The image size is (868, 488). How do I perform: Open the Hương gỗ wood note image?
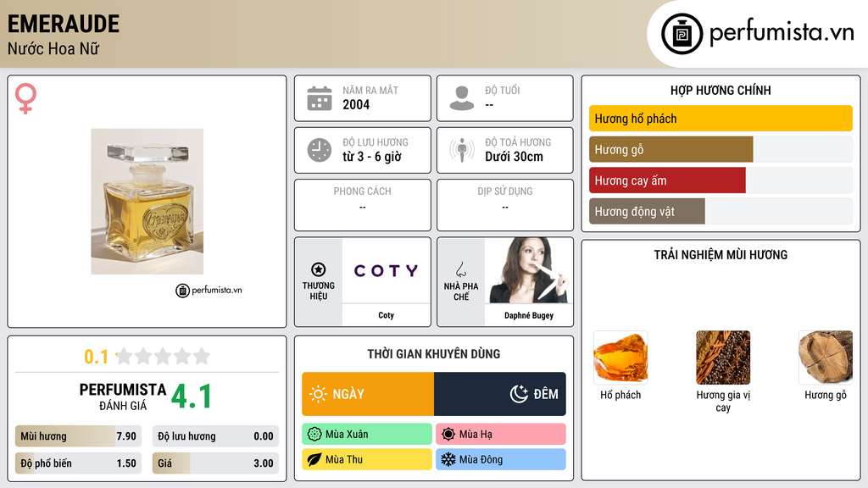(826, 358)
